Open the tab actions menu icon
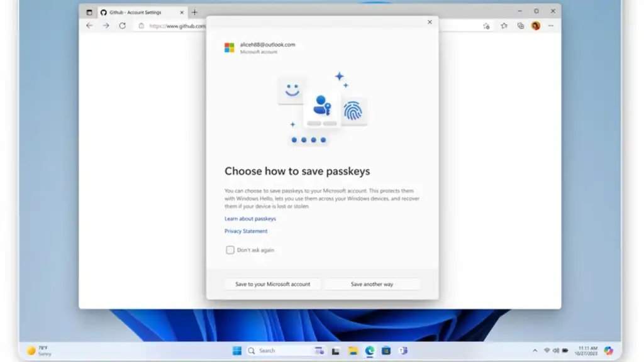Screen dimensions: 644x362 (x=89, y=13)
